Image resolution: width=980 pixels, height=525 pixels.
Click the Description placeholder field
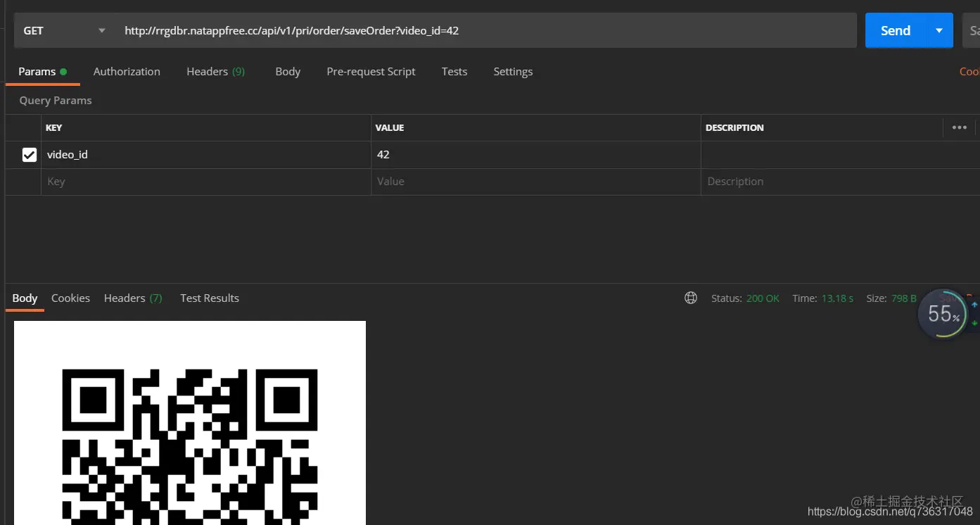(x=840, y=182)
